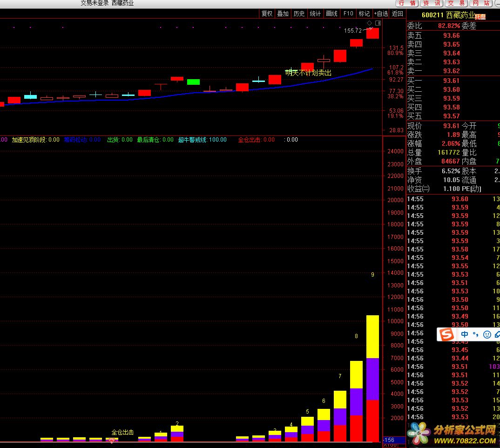
Task: Click the volume bar labeled 8
Action: 356,401
